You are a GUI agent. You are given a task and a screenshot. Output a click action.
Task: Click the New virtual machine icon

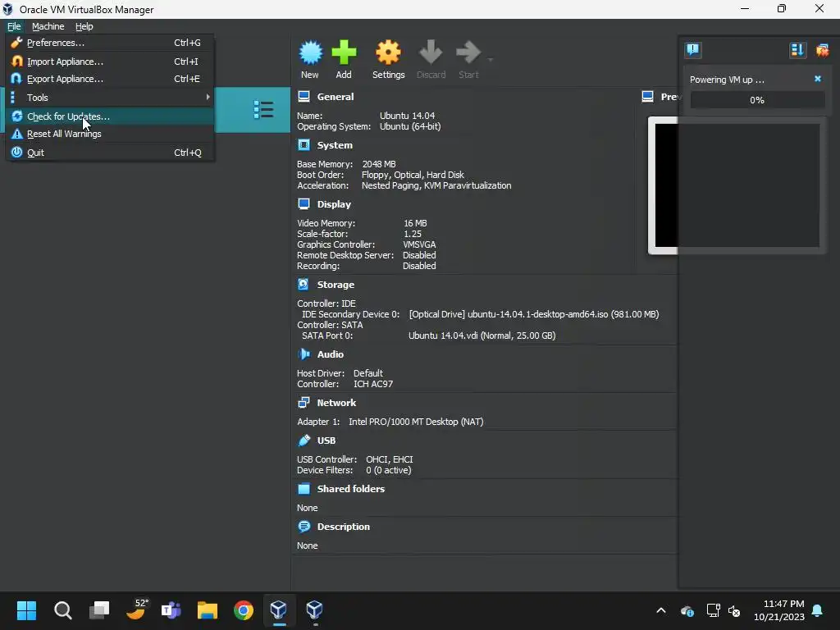[310, 52]
